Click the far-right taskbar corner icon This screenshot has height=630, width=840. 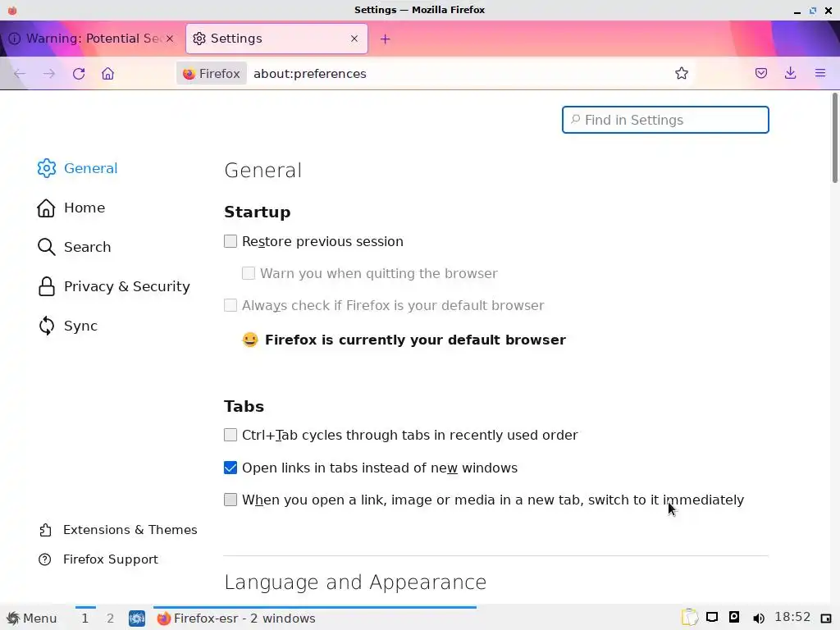825,619
